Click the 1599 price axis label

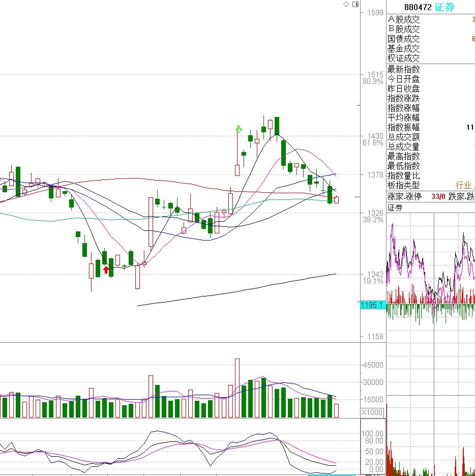pos(375,12)
